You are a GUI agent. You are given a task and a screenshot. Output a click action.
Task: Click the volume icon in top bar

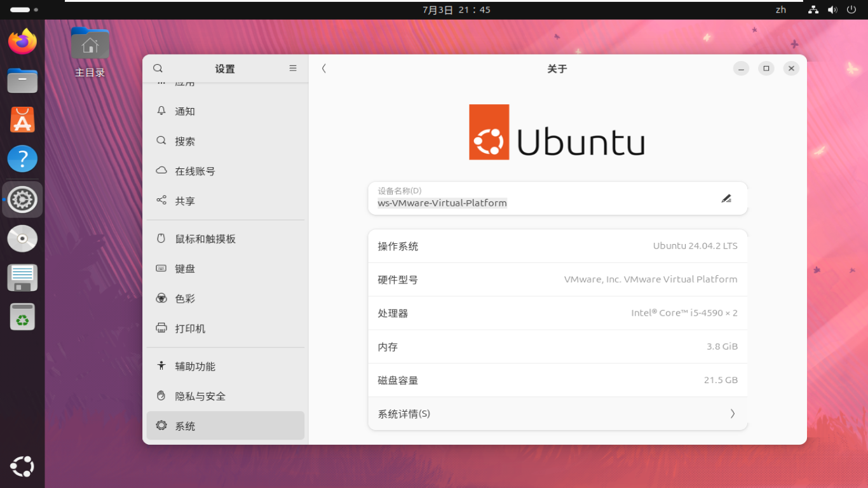832,10
